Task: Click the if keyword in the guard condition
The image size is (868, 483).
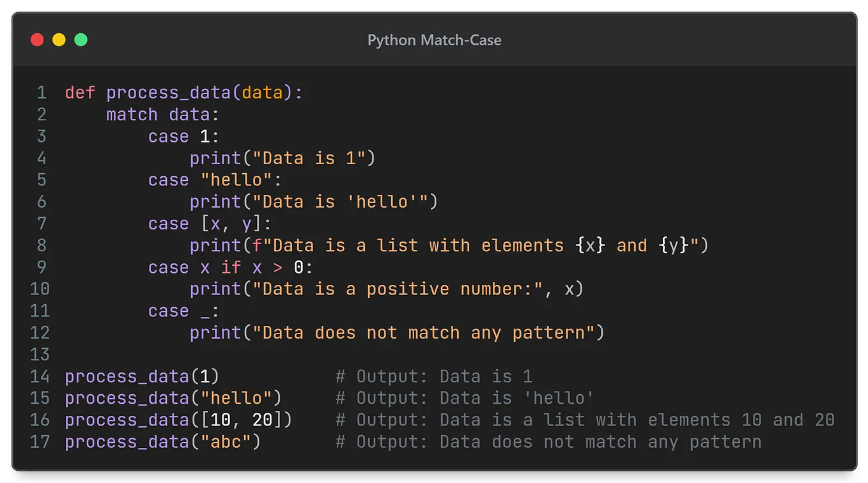Action: (x=231, y=267)
